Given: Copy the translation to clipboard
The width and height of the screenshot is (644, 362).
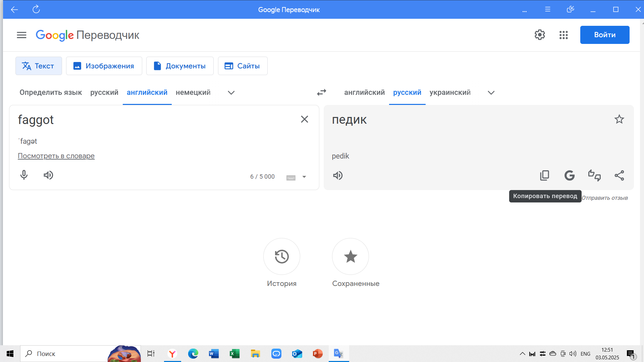Looking at the screenshot, I should (545, 175).
